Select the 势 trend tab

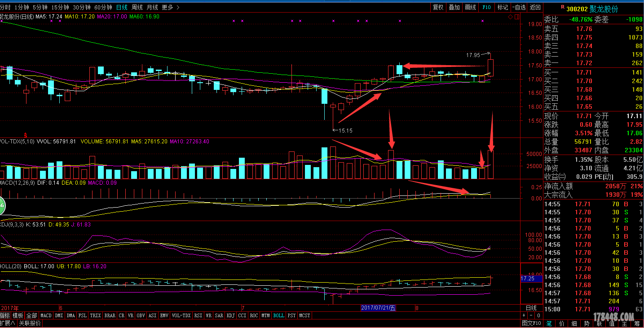[587, 324]
